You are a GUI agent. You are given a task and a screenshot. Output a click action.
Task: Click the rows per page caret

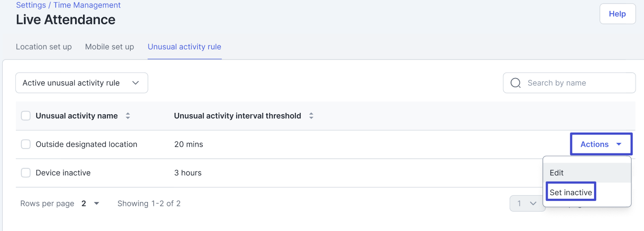(97, 204)
